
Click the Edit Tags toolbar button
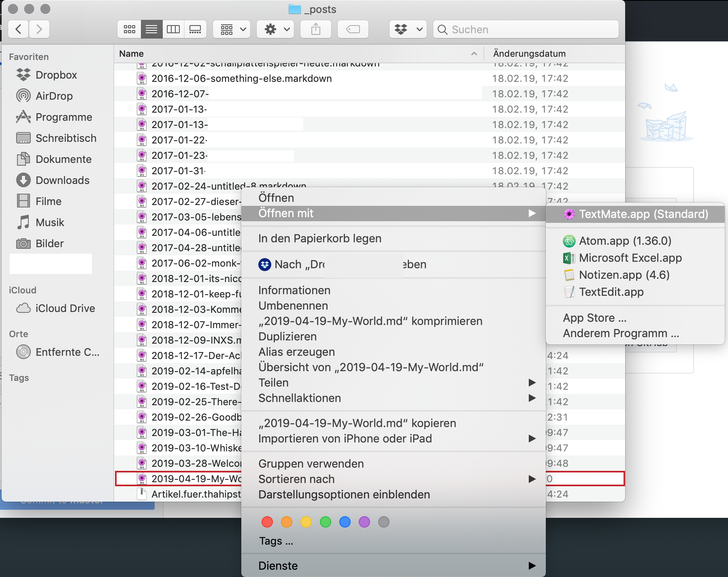[353, 30]
